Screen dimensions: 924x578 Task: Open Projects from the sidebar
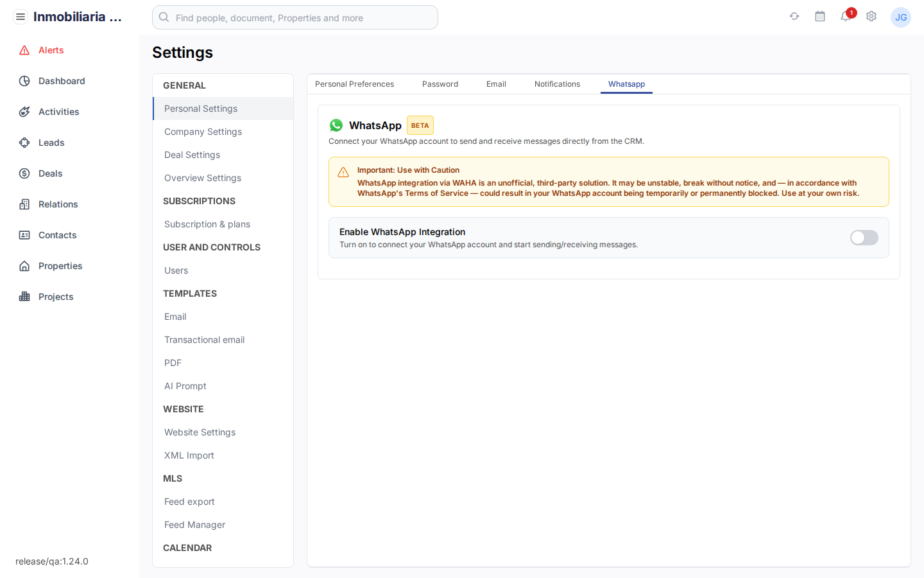[56, 296]
